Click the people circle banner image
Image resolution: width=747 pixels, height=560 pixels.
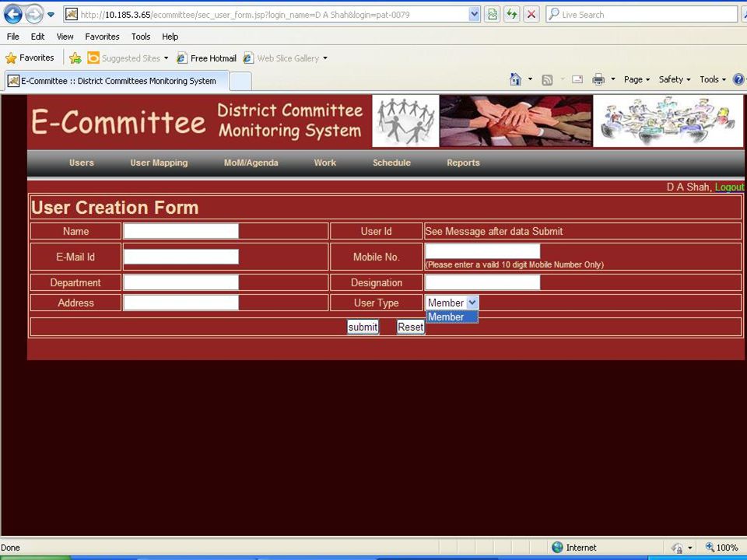pos(405,121)
